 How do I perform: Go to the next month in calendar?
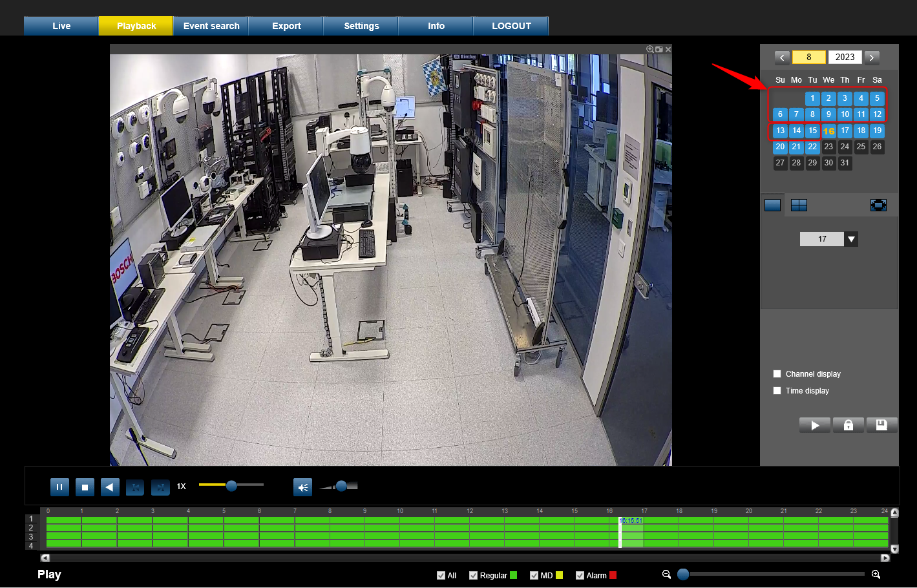871,58
